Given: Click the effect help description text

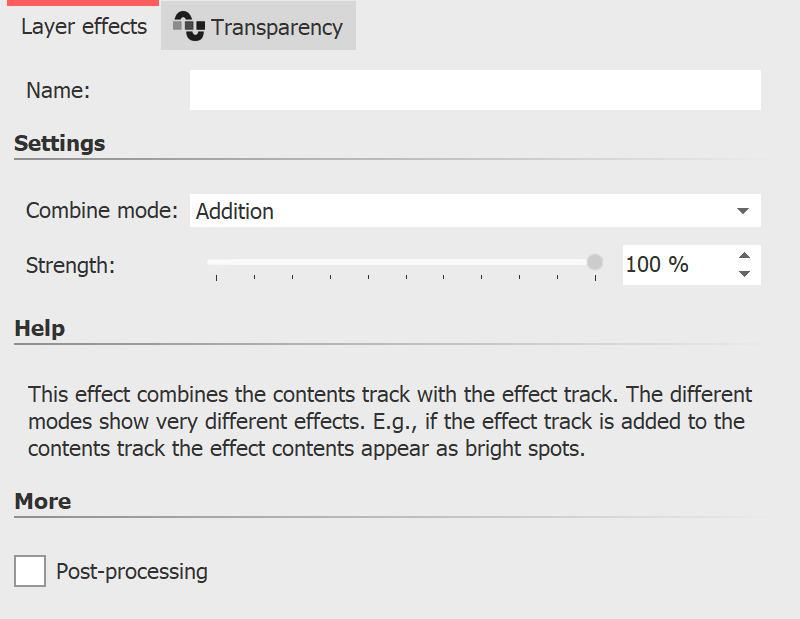Looking at the screenshot, I should point(390,421).
